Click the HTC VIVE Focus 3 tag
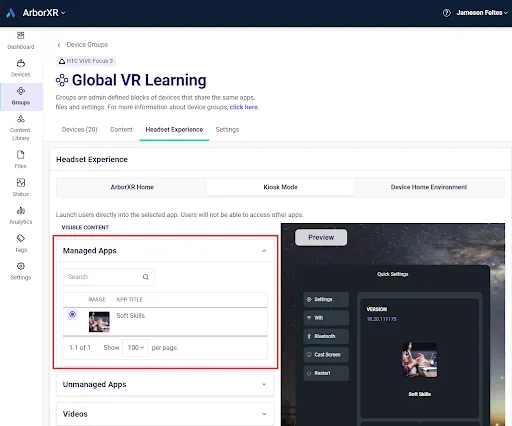Viewport: 512px width, 426px height. [86, 61]
